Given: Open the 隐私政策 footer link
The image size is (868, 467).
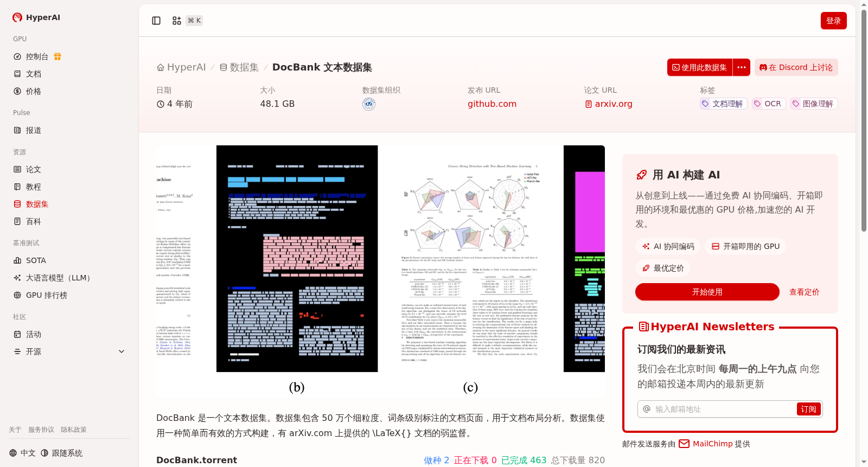Looking at the screenshot, I should (x=74, y=430).
